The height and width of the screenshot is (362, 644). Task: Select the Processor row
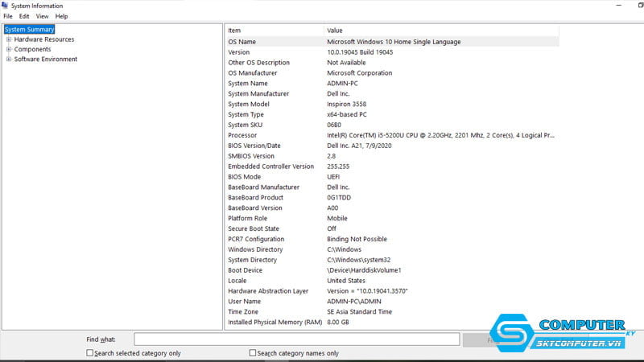(x=393, y=135)
